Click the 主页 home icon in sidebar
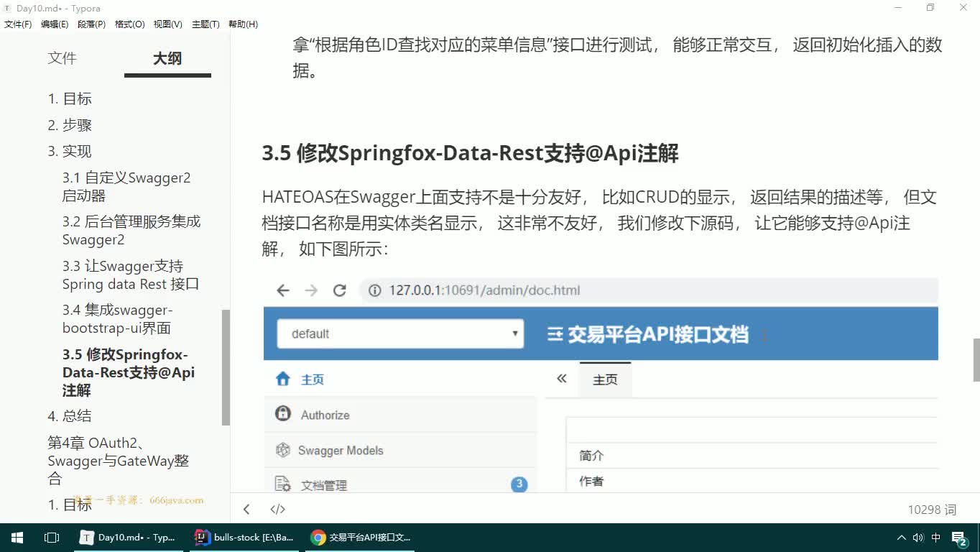The image size is (980, 552). pyautogui.click(x=283, y=379)
